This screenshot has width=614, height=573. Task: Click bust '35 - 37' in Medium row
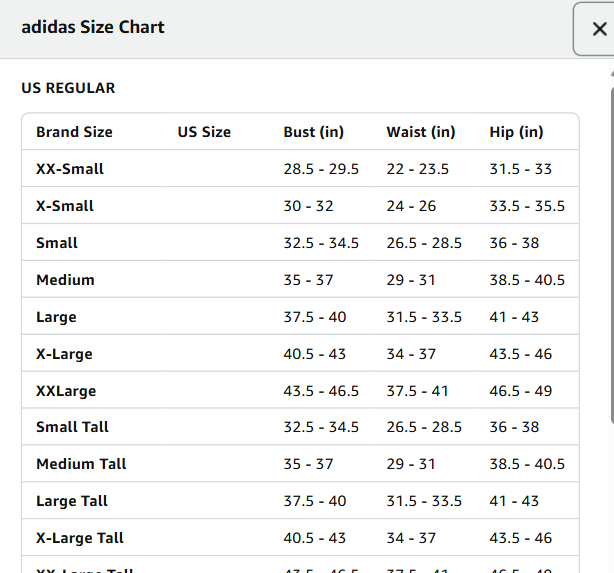pyautogui.click(x=308, y=280)
